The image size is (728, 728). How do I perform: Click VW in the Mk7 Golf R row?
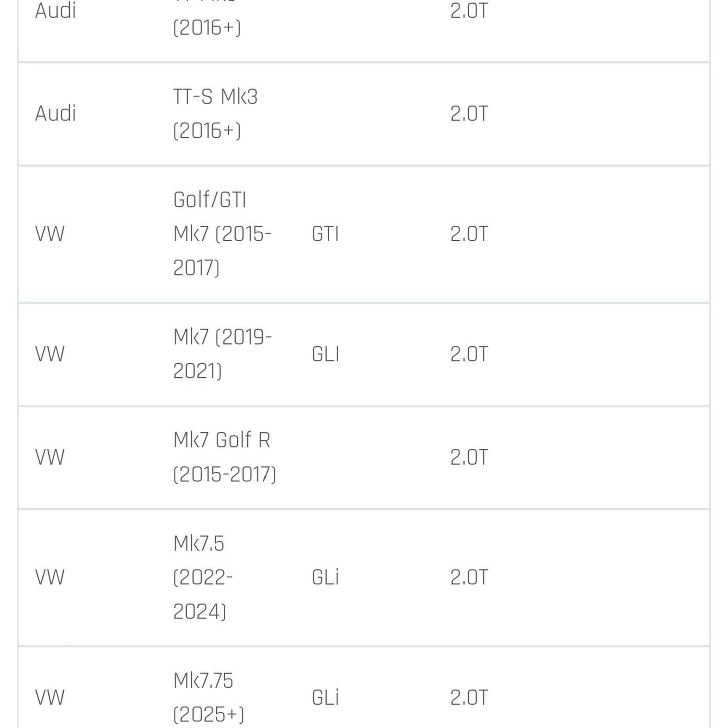coord(50,457)
